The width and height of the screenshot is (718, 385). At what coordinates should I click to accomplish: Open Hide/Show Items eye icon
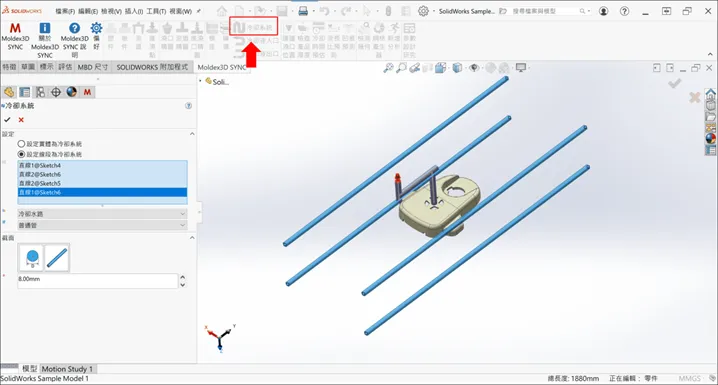point(474,68)
